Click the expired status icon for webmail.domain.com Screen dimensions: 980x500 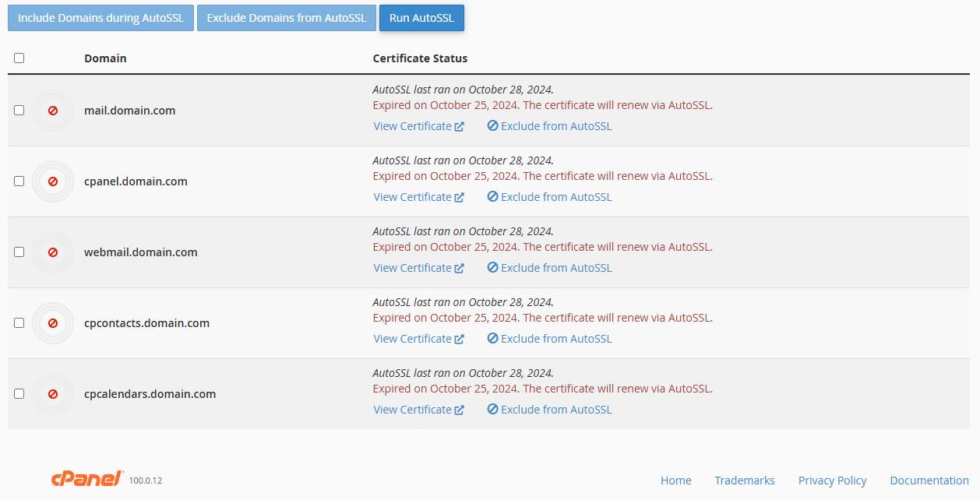(x=53, y=252)
